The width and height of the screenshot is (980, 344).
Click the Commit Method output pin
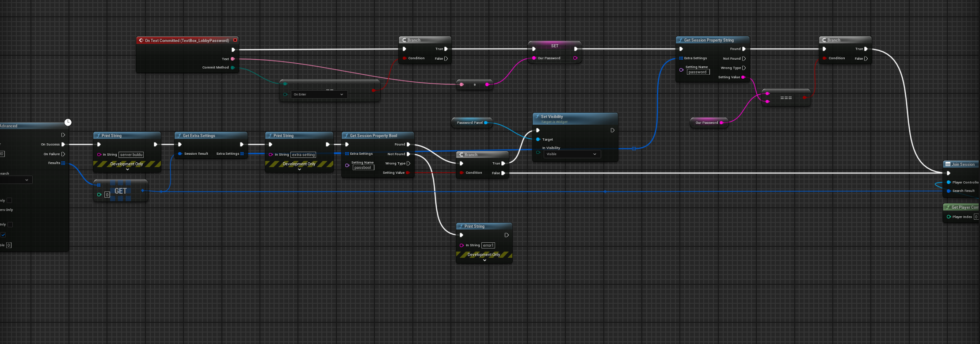click(233, 68)
